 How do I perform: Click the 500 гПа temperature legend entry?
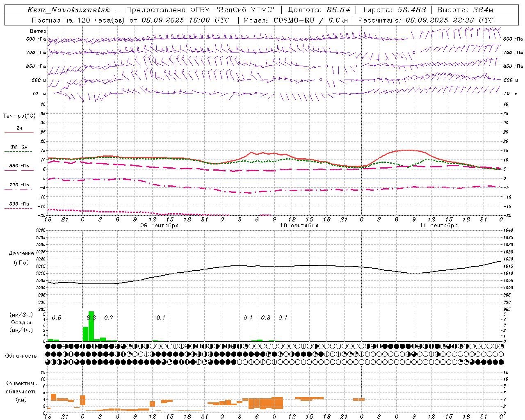click(19, 204)
